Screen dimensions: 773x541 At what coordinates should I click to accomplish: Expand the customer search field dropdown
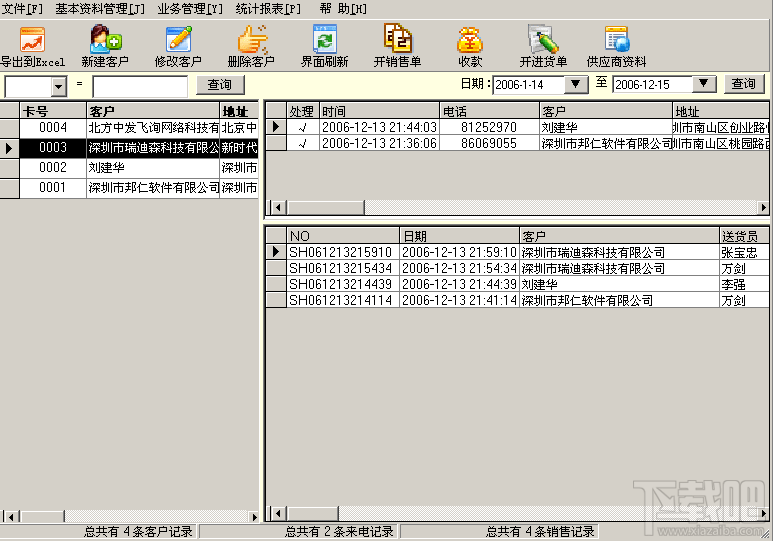pyautogui.click(x=59, y=87)
